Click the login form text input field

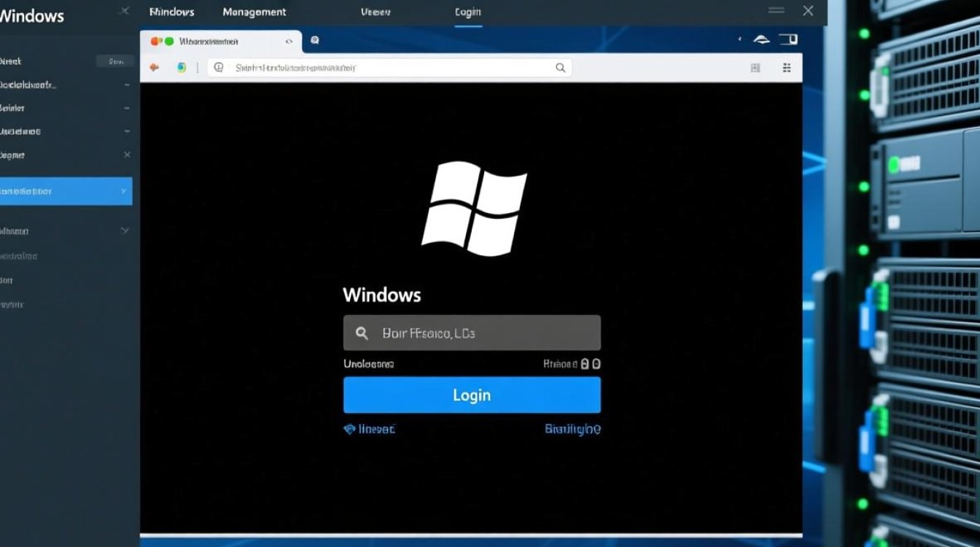coord(481,333)
